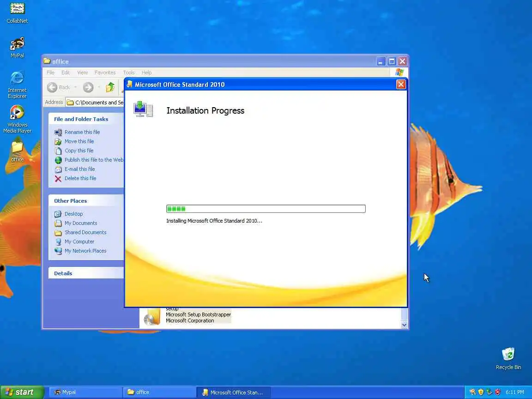
Task: Open the Tools menu
Action: 128,72
